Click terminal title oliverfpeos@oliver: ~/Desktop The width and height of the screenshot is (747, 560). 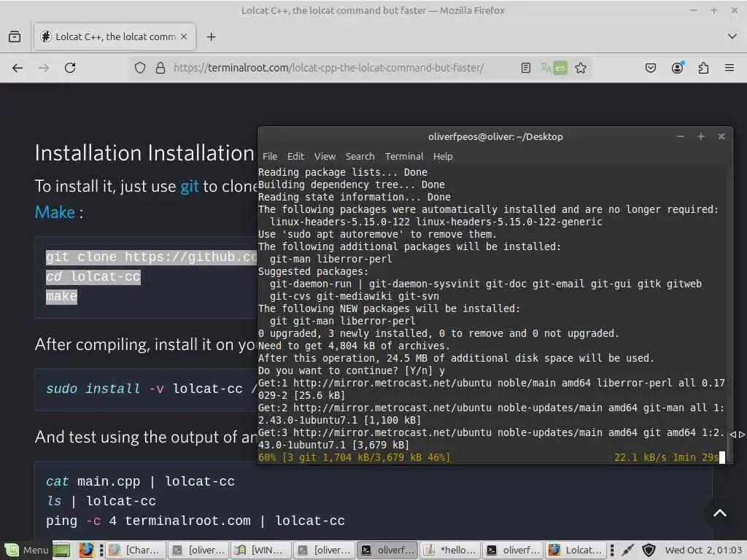pos(495,136)
